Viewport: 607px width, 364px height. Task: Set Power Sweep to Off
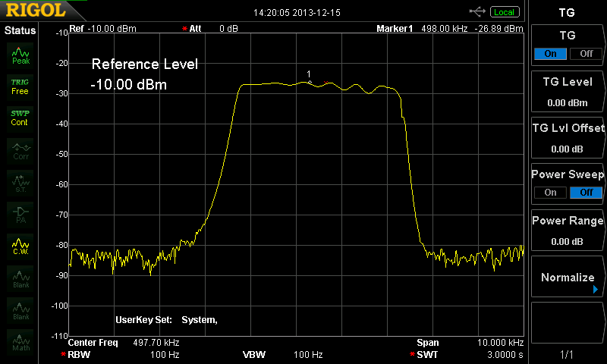(x=586, y=193)
